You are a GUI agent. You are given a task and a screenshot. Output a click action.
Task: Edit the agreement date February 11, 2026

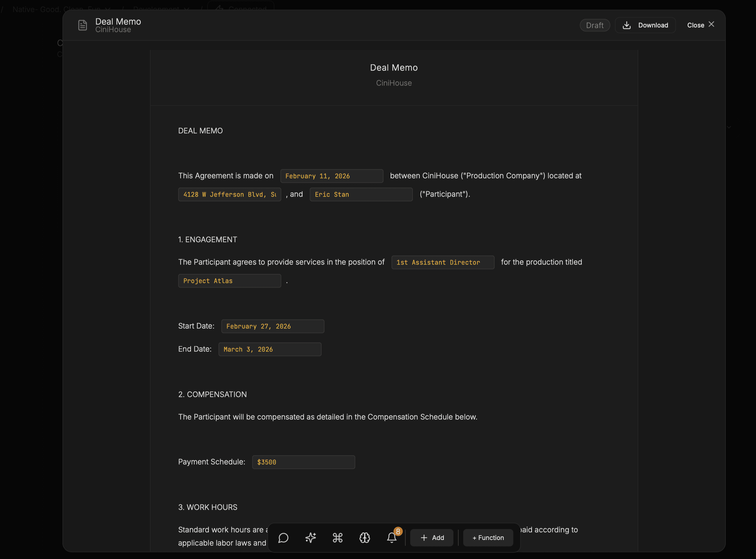331,176
